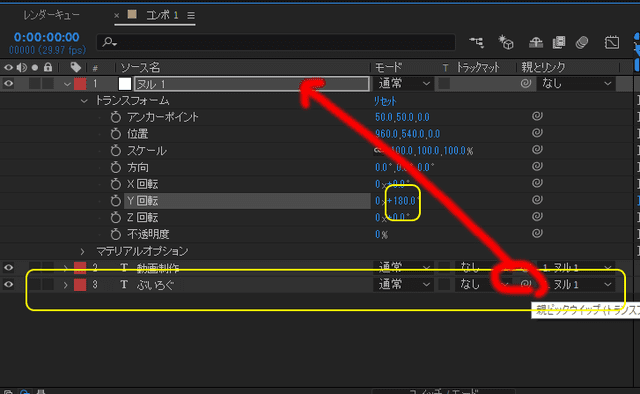Click the shy layers hide icon

(x=536, y=42)
